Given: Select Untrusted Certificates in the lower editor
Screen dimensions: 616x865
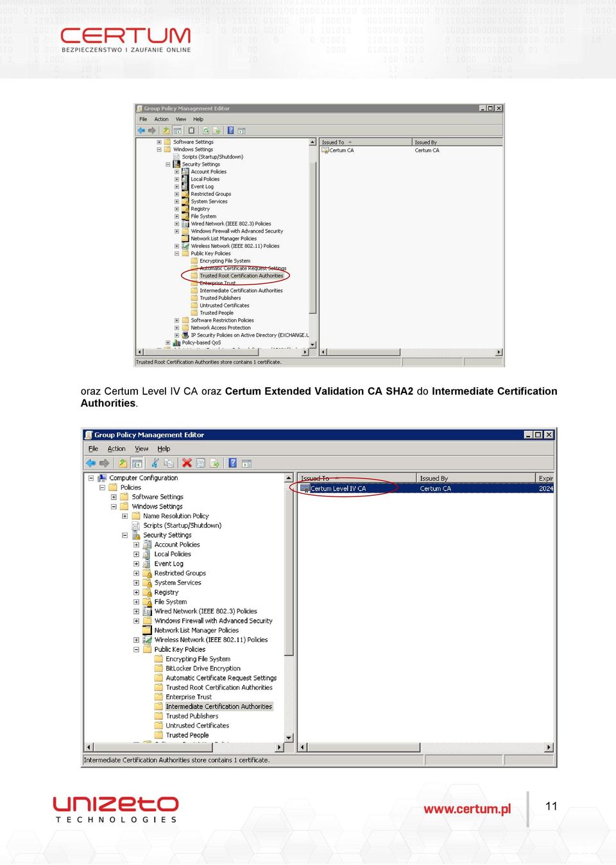Looking at the screenshot, I should click(x=198, y=726).
